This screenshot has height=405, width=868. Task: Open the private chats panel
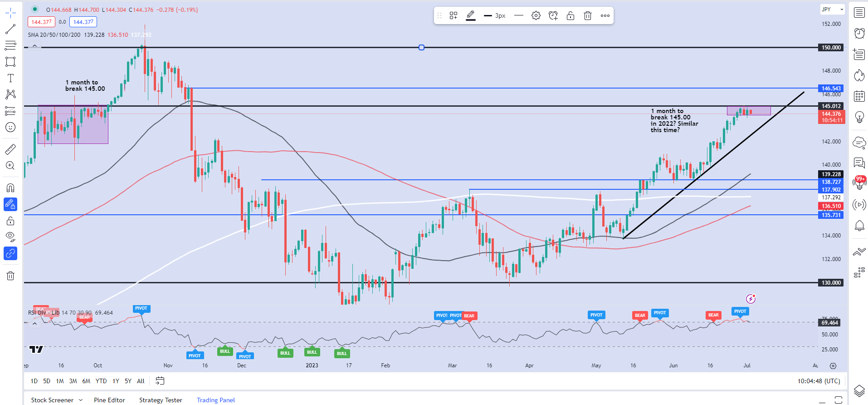859,163
